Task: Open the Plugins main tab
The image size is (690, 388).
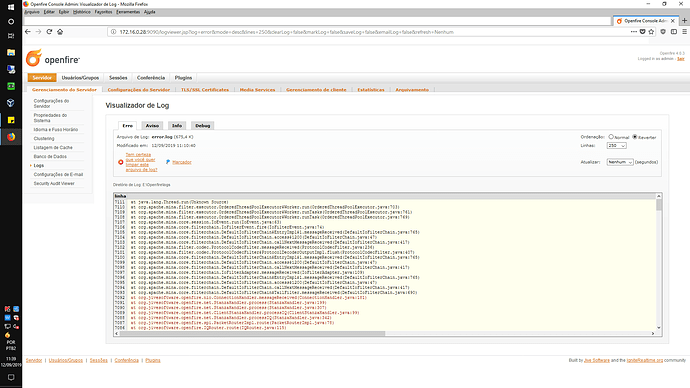Action: (x=184, y=78)
